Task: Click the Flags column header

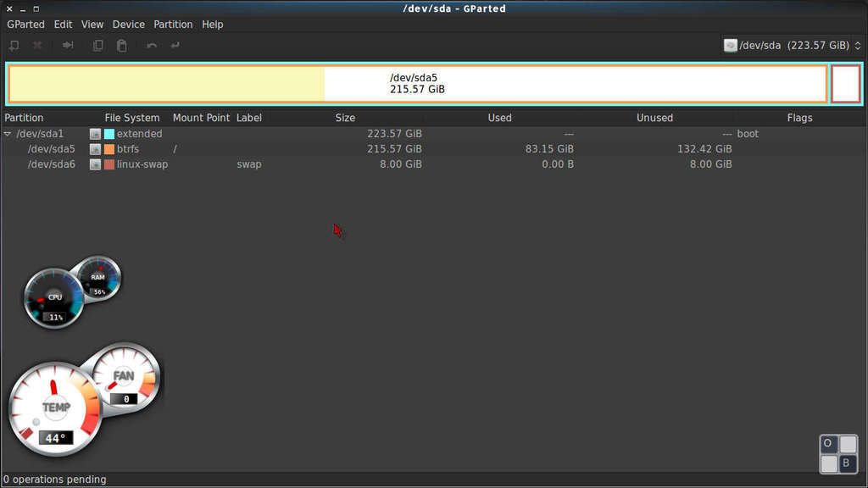Action: 798,118
